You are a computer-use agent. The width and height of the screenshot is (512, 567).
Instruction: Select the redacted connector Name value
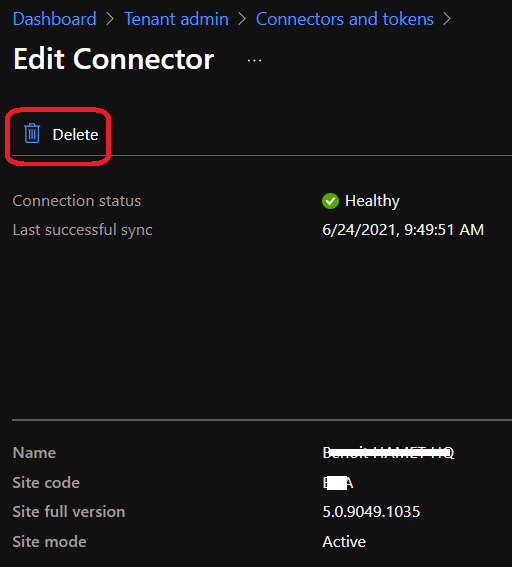click(388, 453)
